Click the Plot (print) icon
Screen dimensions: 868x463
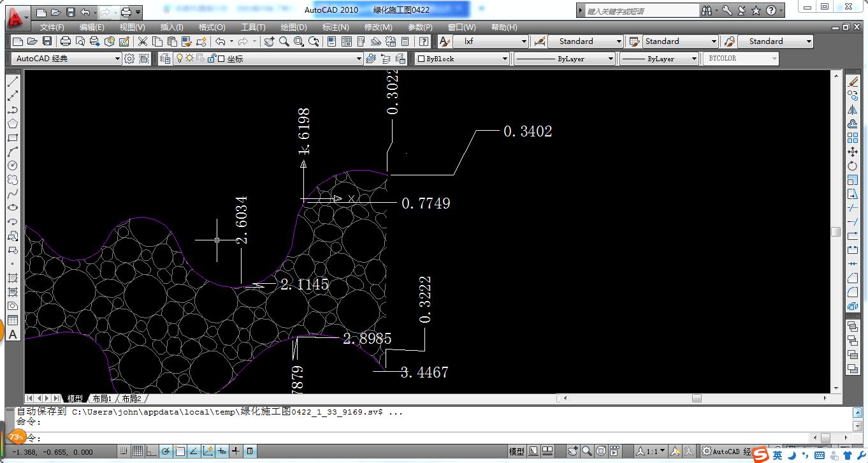[x=66, y=41]
